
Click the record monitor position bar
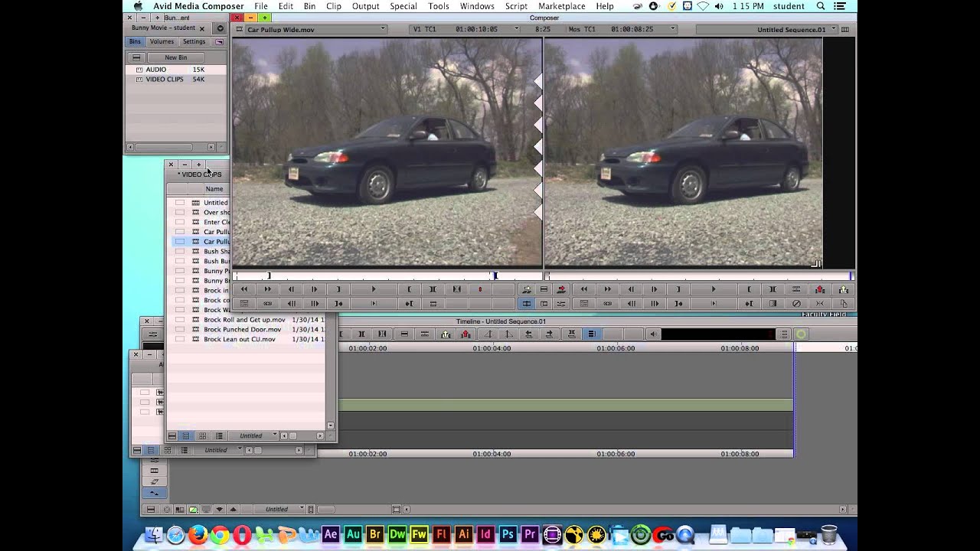[x=699, y=275]
